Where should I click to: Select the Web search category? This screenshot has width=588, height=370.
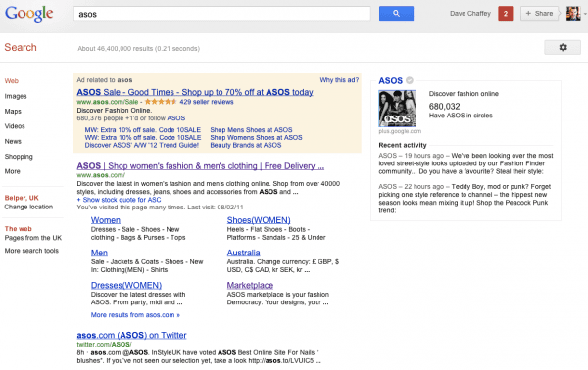coord(11,81)
